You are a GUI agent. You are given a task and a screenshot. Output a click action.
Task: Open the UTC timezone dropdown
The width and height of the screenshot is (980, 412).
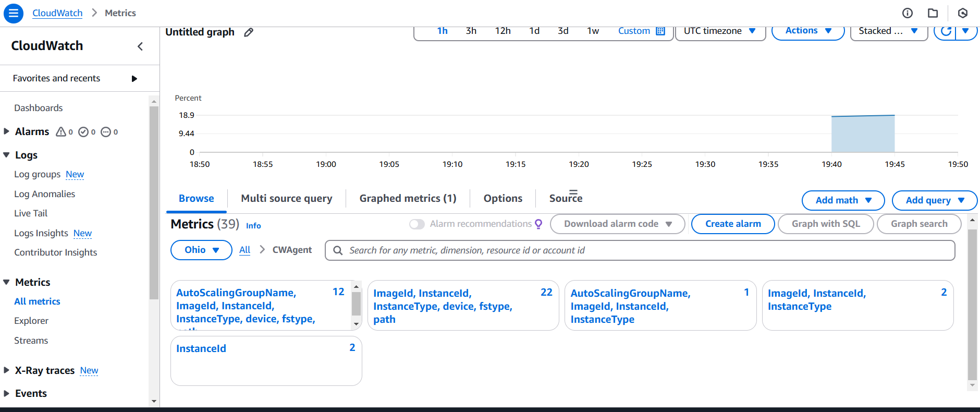click(720, 31)
